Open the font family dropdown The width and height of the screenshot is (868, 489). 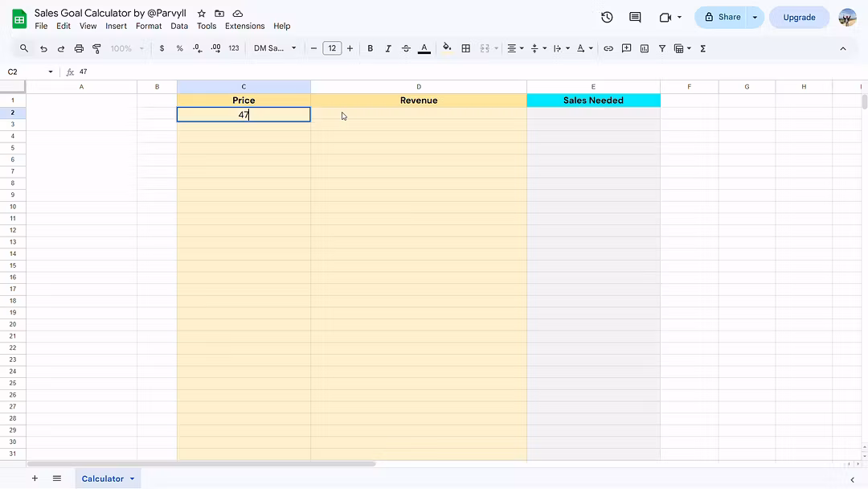[275, 48]
